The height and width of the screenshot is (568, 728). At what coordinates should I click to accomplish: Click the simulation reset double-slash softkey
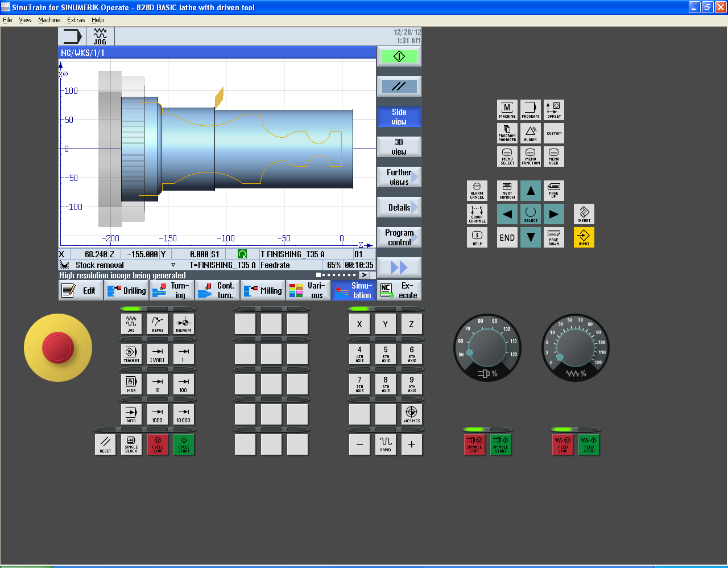pyautogui.click(x=399, y=87)
